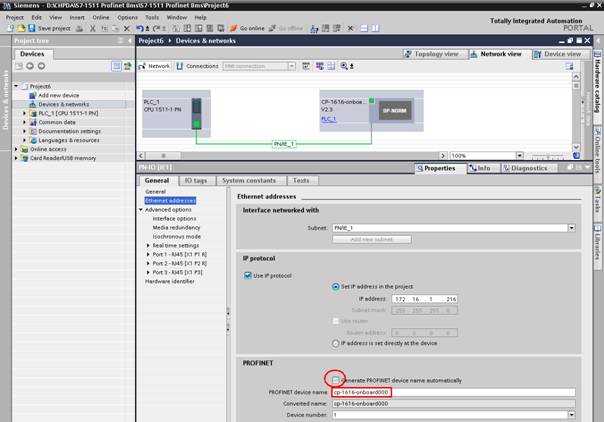Viewport: 604px width, 422px height.
Task: Expand the PLC_1 node in project tree
Action: pos(25,113)
